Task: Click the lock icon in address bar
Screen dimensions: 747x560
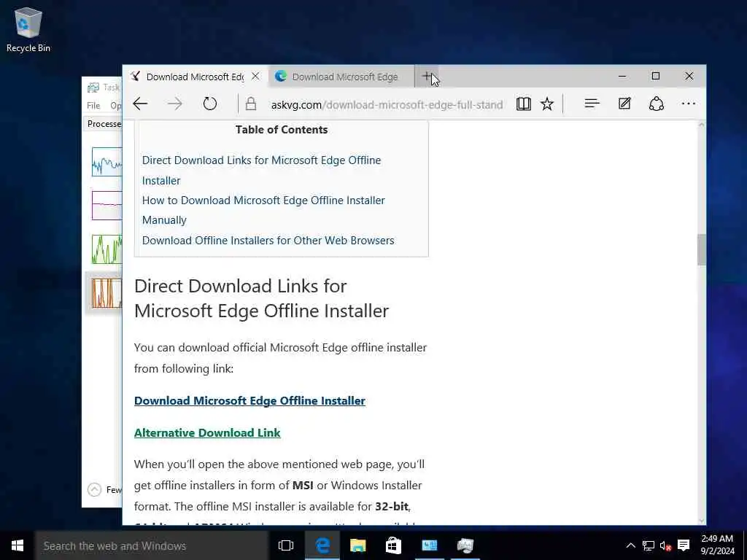Action: 251,104
